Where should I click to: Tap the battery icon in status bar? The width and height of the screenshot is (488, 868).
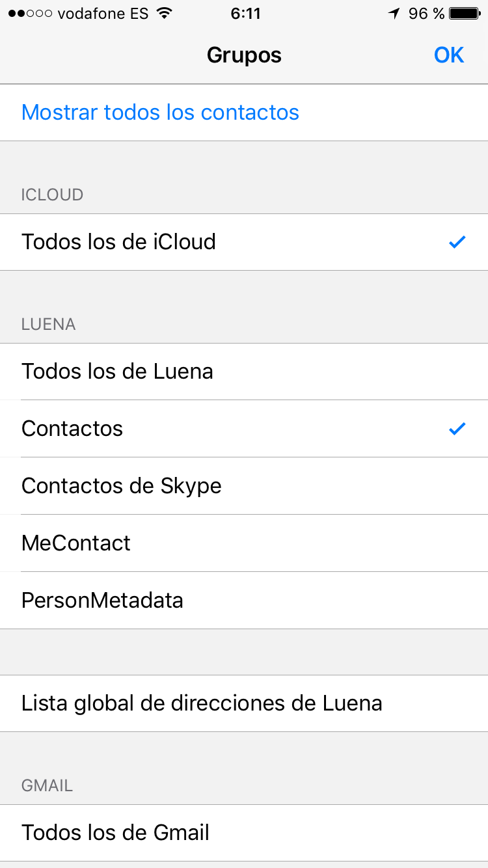pos(465,14)
